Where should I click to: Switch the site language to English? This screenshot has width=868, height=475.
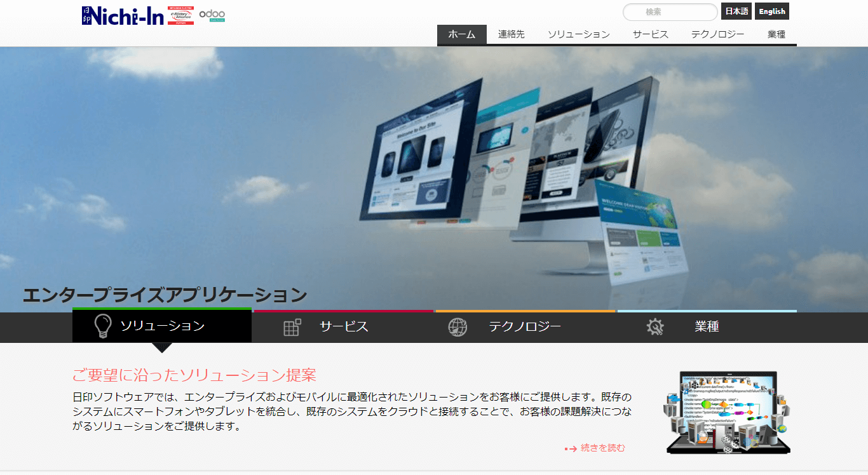click(772, 11)
